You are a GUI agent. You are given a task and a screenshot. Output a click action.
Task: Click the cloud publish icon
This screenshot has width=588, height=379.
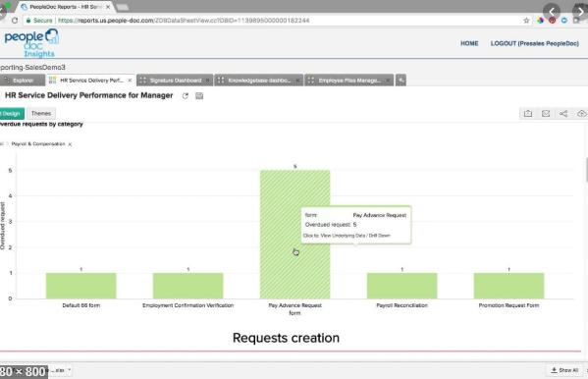[581, 113]
